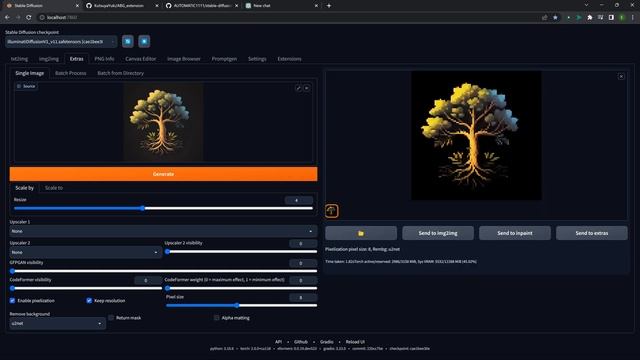The image size is (640, 360).
Task: Click the source tree image thumbnail
Action: pyautogui.click(x=163, y=122)
